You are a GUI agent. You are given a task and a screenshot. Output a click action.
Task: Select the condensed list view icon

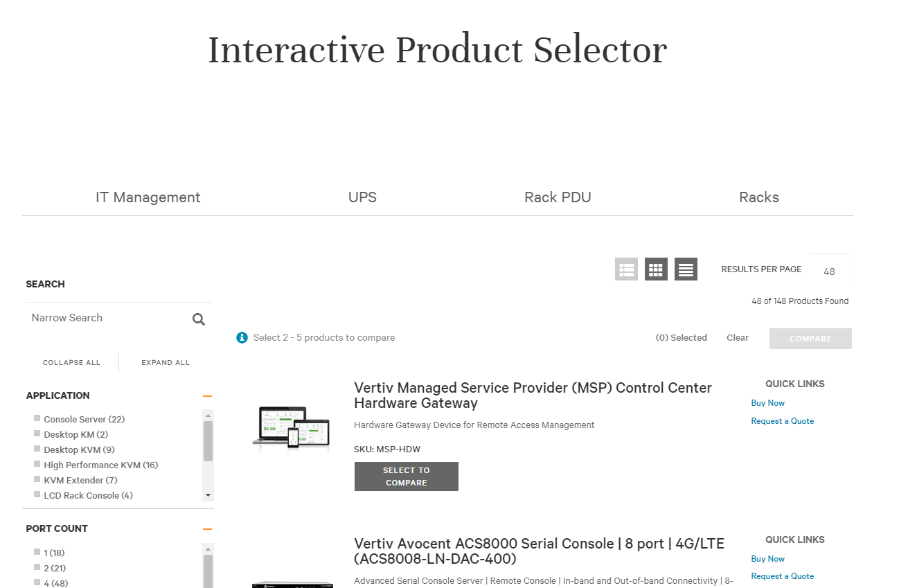686,269
